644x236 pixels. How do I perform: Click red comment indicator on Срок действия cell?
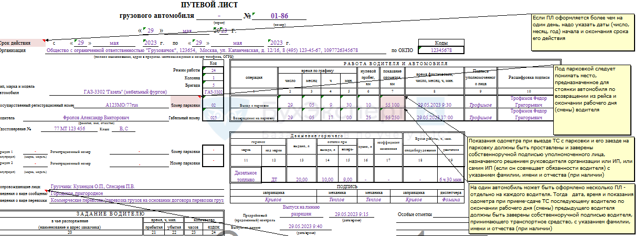pyautogui.click(x=43, y=40)
